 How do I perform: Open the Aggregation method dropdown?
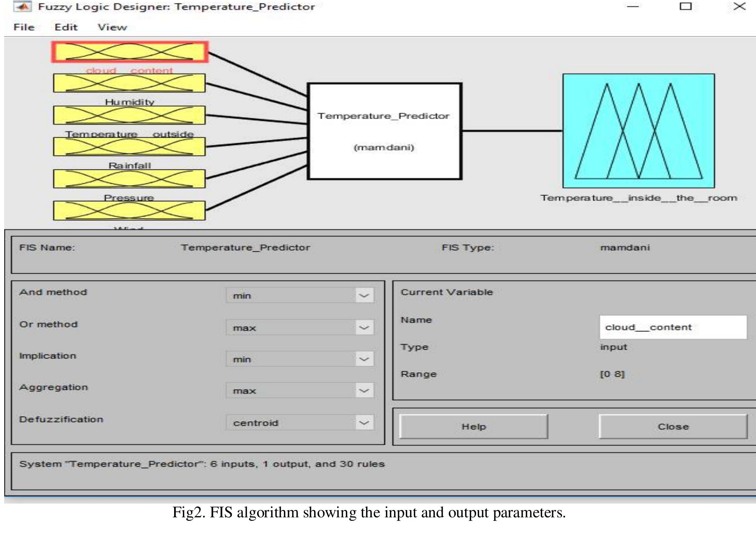click(300, 390)
